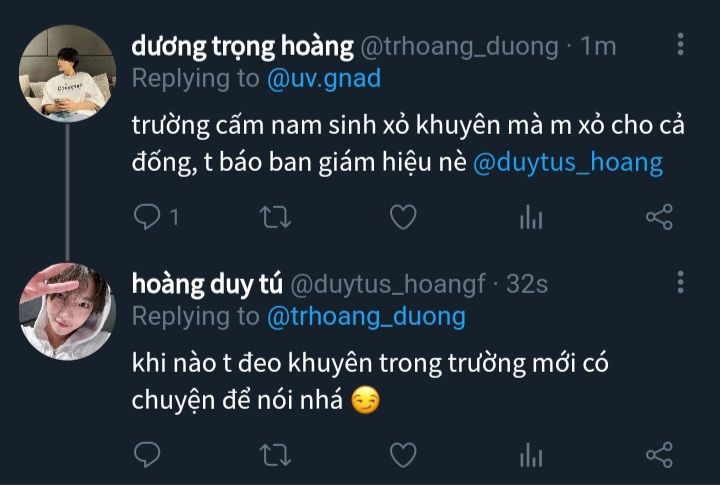Like hoàng duy tú's tweet
The height and width of the screenshot is (485, 720).
click(403, 455)
